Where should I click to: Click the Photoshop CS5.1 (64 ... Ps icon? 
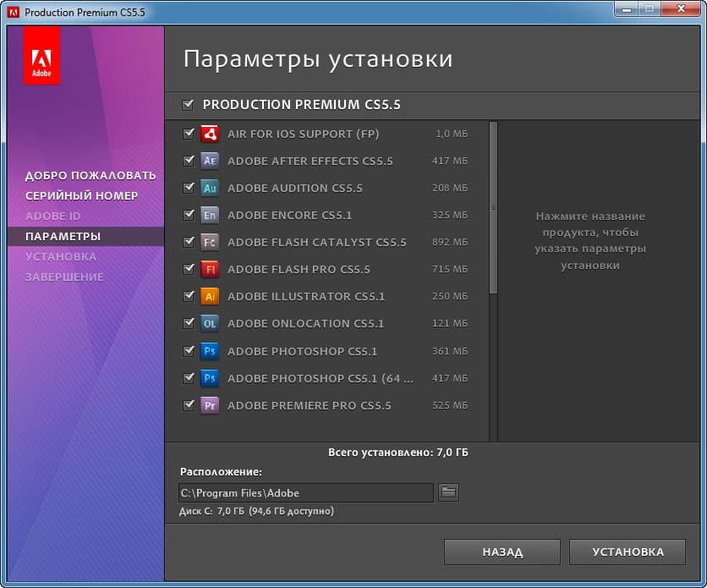coord(210,378)
